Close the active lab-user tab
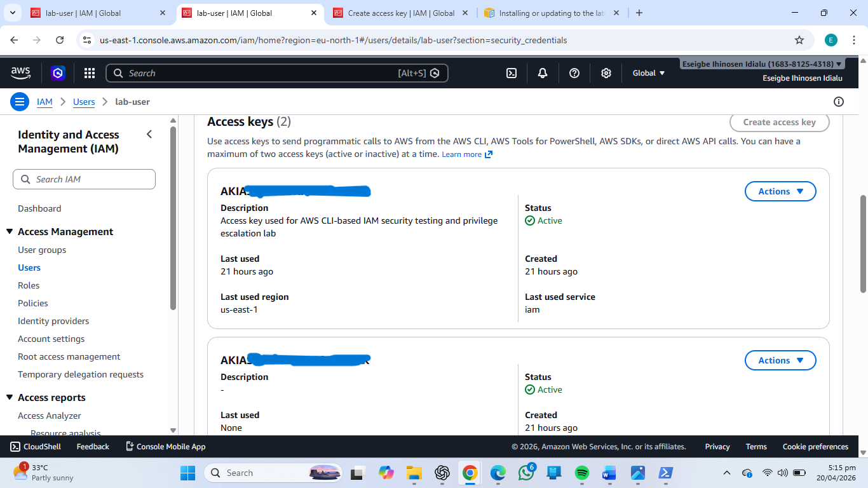Screen dimensions: 868x488 point(314,13)
